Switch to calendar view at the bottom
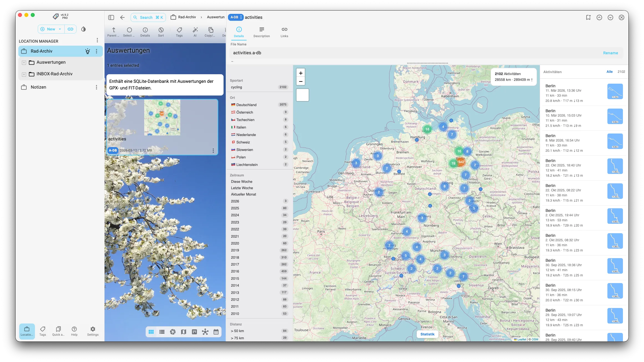 [x=216, y=332]
